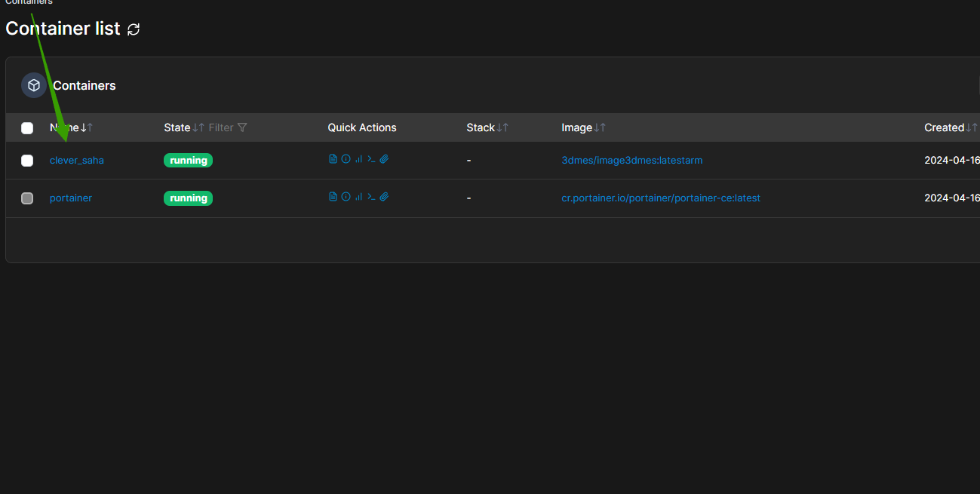Attach to the portainer container
Screen dimensions: 980x494
[384, 197]
